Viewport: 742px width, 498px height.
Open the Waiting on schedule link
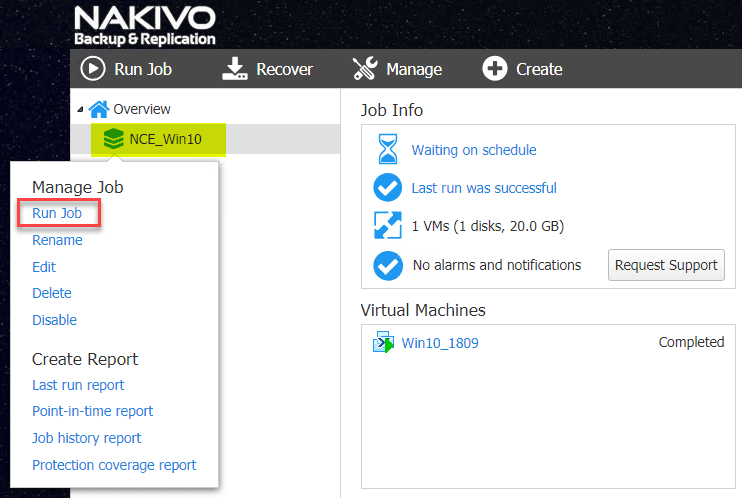click(474, 150)
